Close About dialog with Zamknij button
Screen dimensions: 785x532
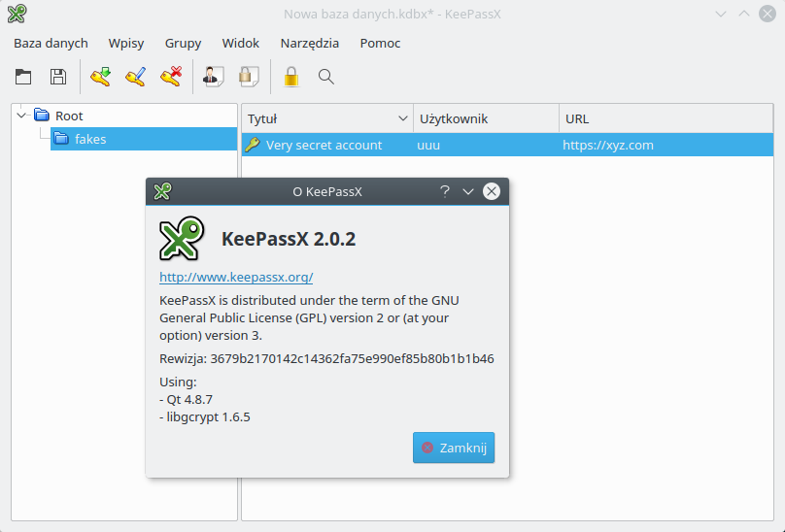point(454,448)
